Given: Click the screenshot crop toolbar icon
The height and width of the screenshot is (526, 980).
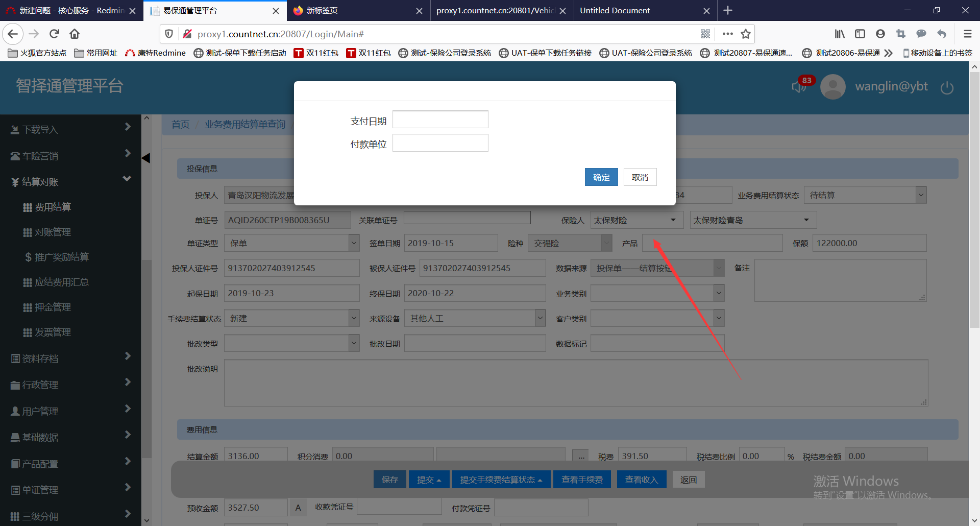Looking at the screenshot, I should coord(901,34).
